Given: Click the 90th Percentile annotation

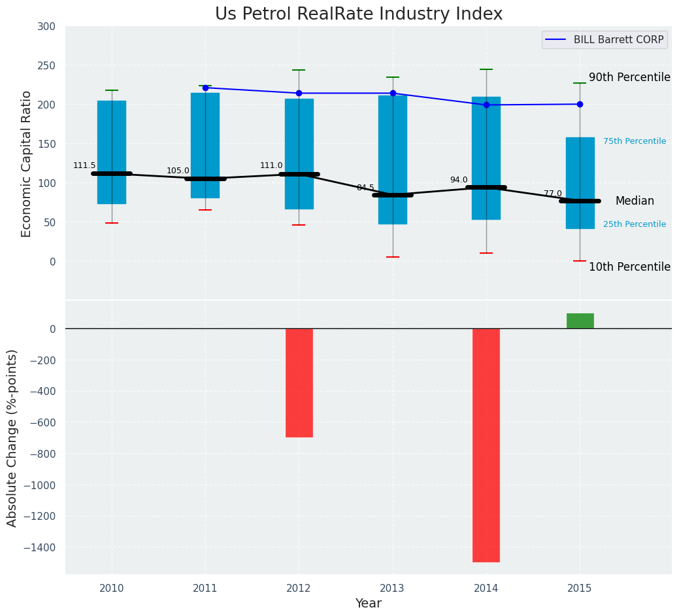Looking at the screenshot, I should pos(629,77).
